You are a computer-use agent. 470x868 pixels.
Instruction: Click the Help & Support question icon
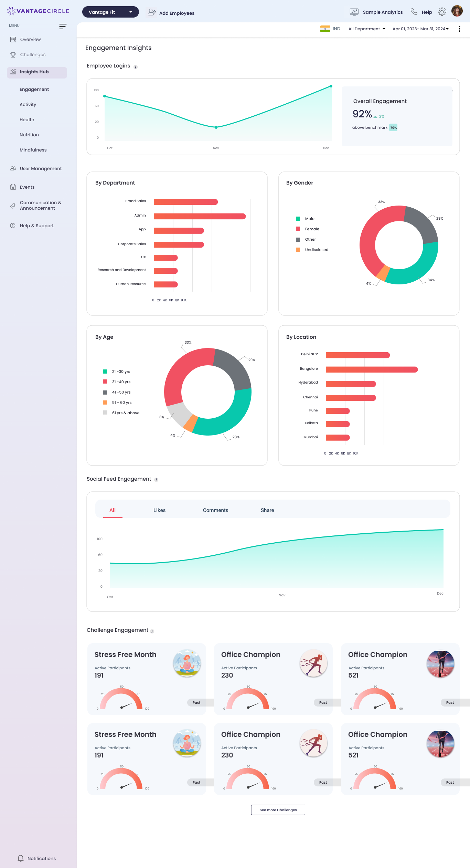[x=13, y=226]
